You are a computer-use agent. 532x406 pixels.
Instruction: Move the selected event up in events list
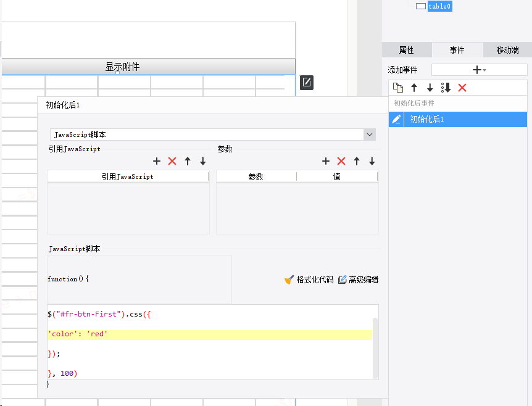click(414, 88)
